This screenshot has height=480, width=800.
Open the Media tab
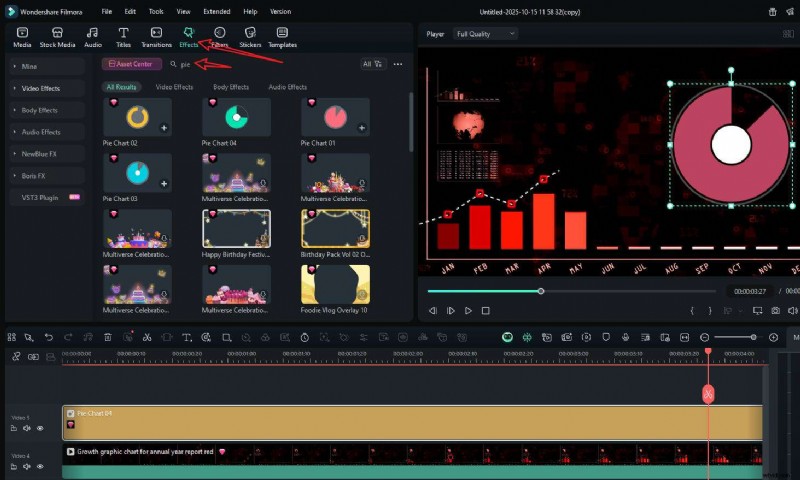pyautogui.click(x=22, y=38)
